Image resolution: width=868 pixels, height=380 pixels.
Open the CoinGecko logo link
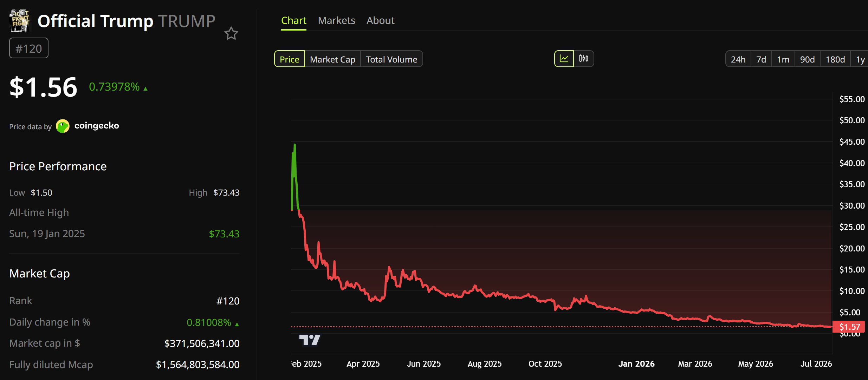[88, 126]
